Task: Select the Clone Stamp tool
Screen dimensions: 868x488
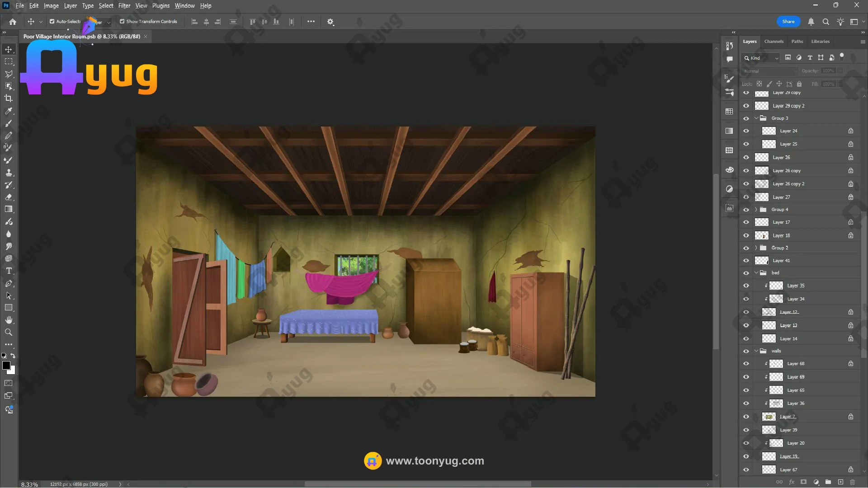Action: (9, 173)
